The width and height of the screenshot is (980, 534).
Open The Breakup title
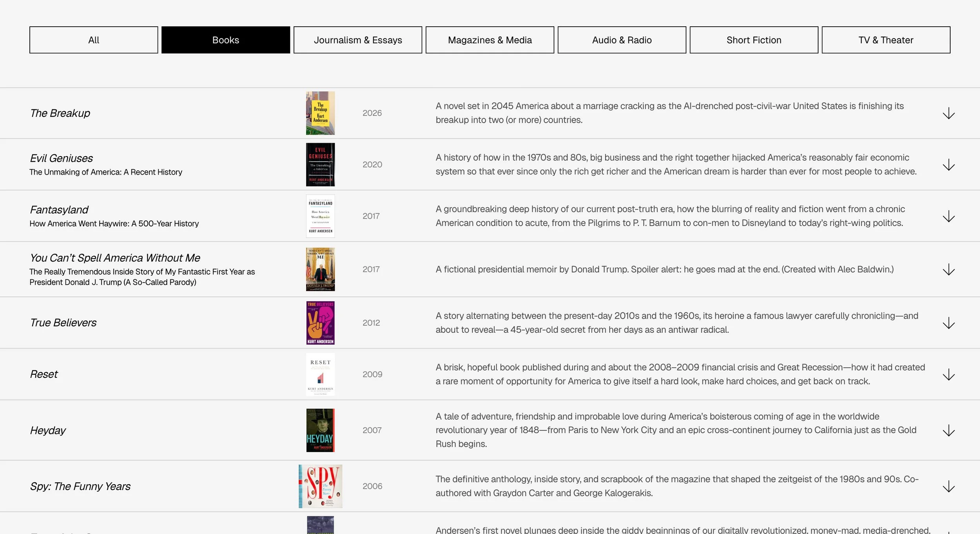[60, 113]
